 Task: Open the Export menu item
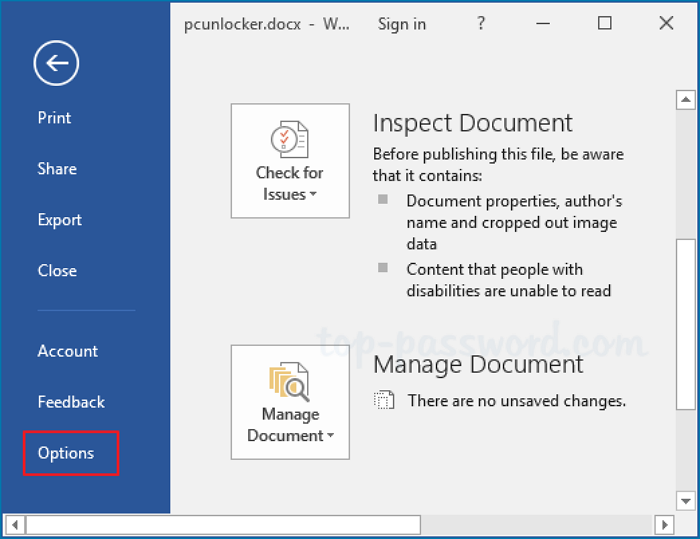click(59, 220)
